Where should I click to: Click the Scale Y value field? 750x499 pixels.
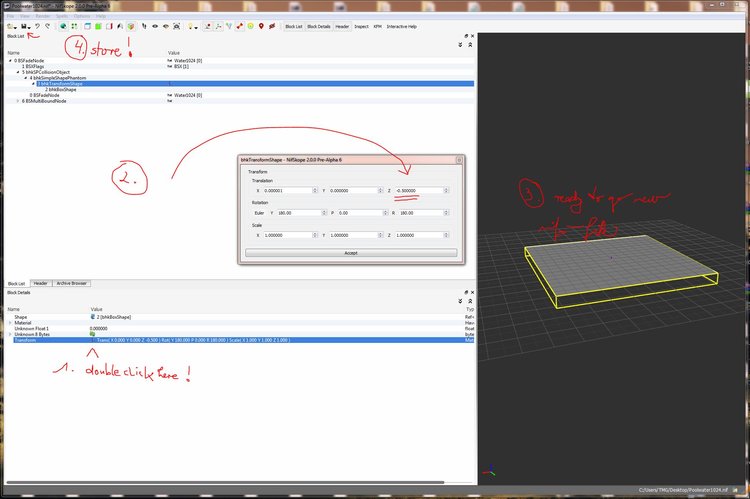[353, 235]
